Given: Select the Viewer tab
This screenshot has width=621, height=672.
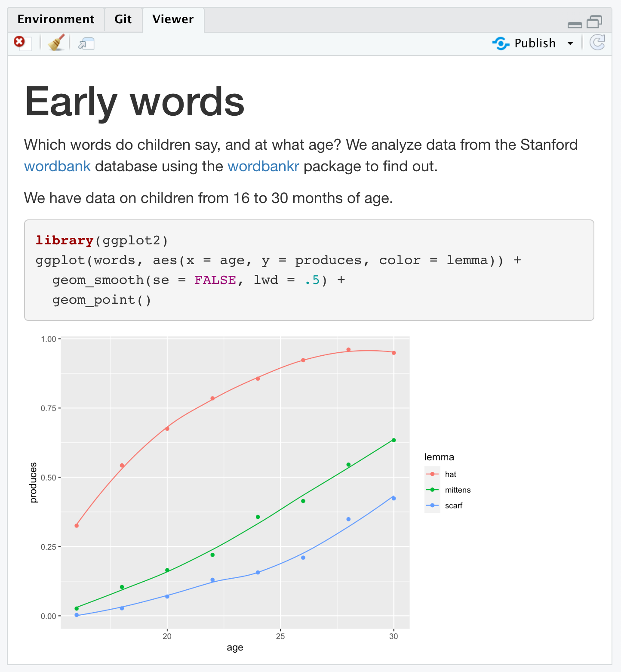Looking at the screenshot, I should coord(173,19).
